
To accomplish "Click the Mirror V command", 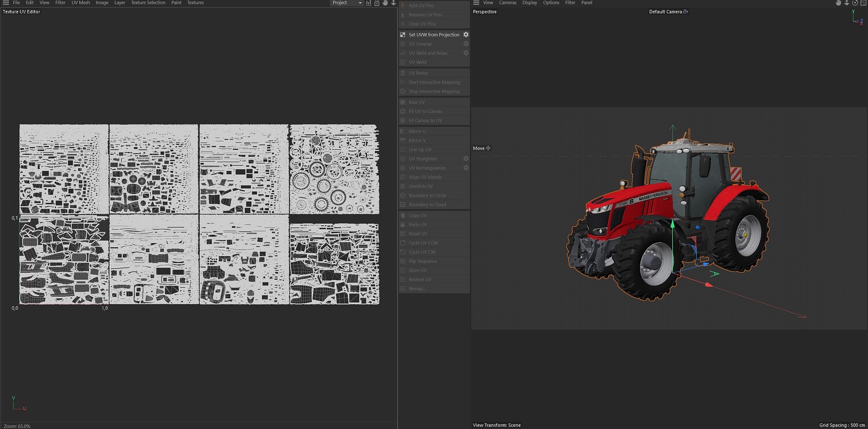I will tap(434, 141).
